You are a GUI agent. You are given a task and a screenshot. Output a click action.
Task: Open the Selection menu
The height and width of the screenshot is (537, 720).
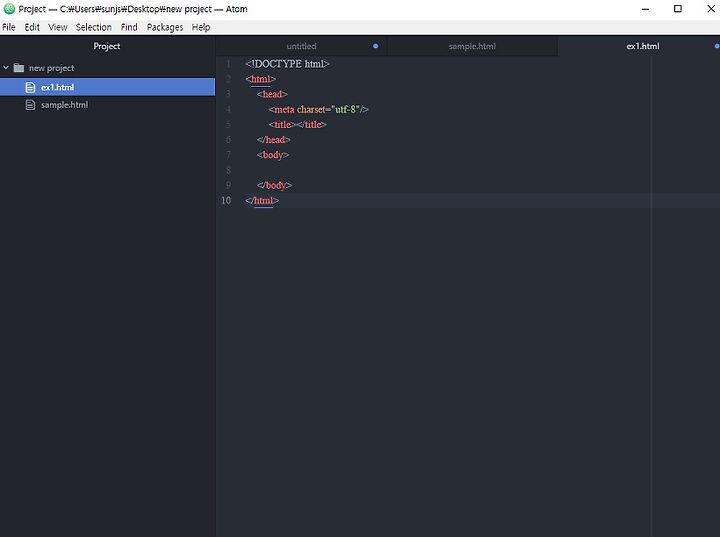[94, 27]
